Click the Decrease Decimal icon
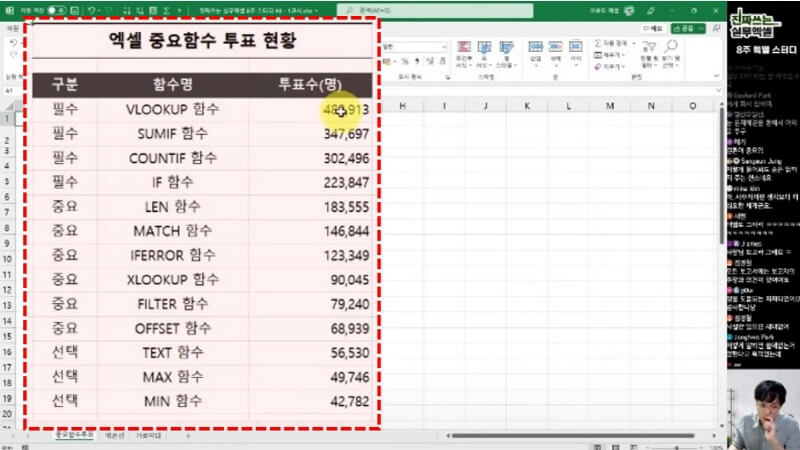This screenshot has width=800, height=450. 442,62
